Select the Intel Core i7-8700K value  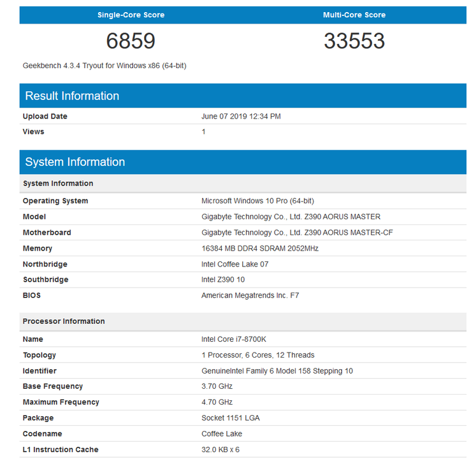coord(234,339)
